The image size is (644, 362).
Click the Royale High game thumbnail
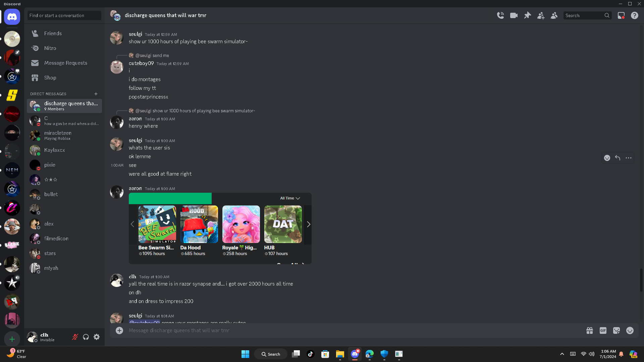pyautogui.click(x=241, y=224)
